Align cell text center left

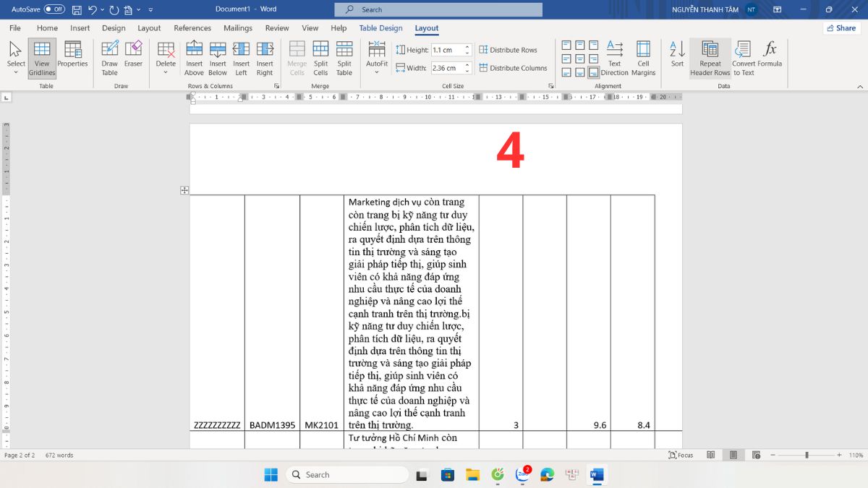[x=567, y=59]
